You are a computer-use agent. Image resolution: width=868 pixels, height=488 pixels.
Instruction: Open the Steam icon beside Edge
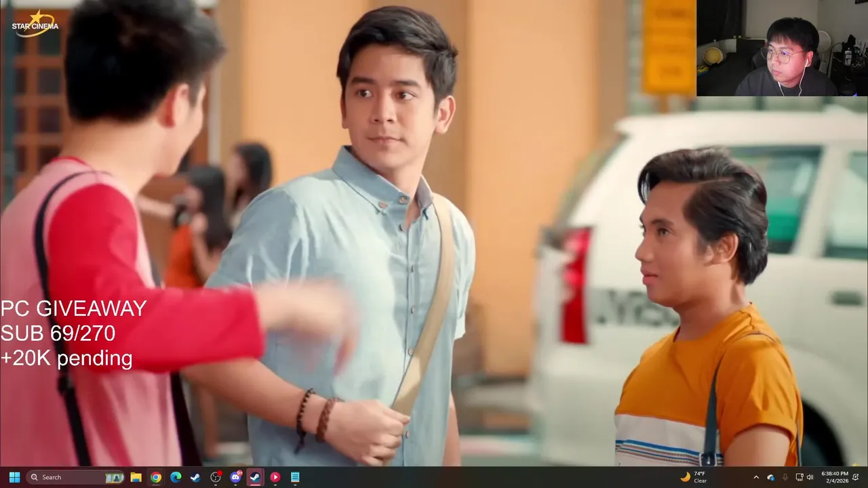click(195, 477)
